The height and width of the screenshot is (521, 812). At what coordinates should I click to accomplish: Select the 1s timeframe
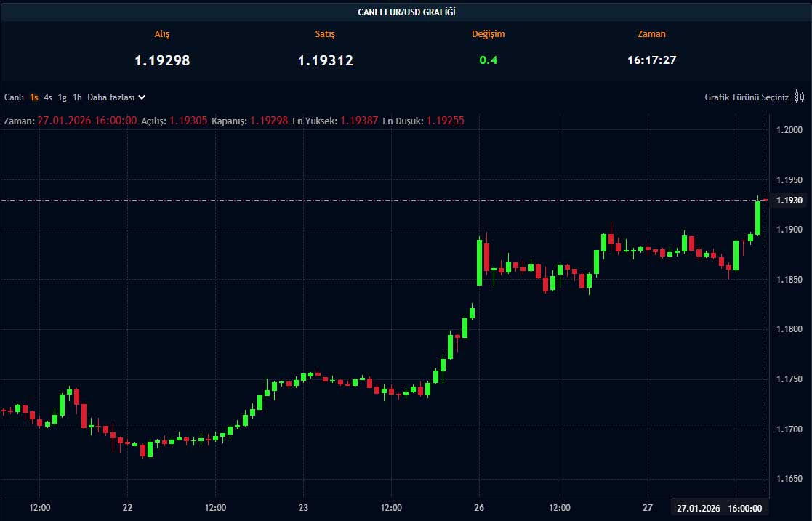tap(34, 97)
